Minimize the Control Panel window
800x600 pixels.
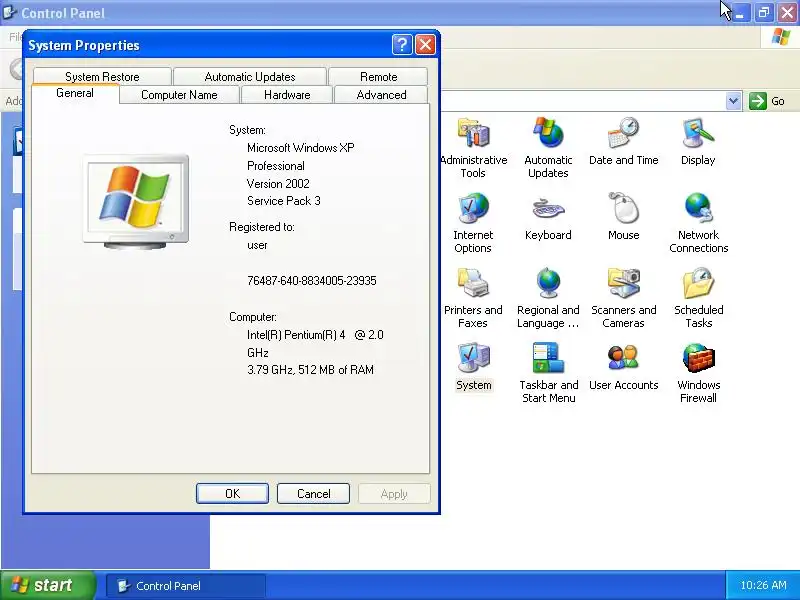(740, 13)
